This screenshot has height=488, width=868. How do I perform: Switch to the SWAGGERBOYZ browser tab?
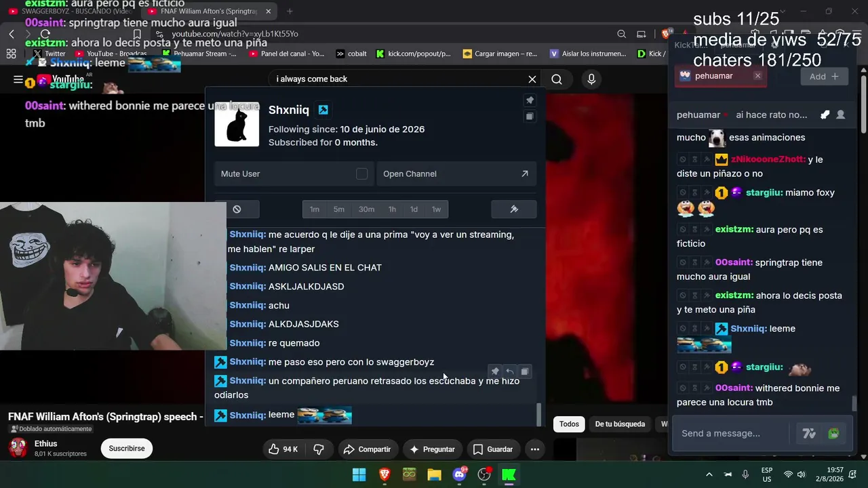[70, 12]
